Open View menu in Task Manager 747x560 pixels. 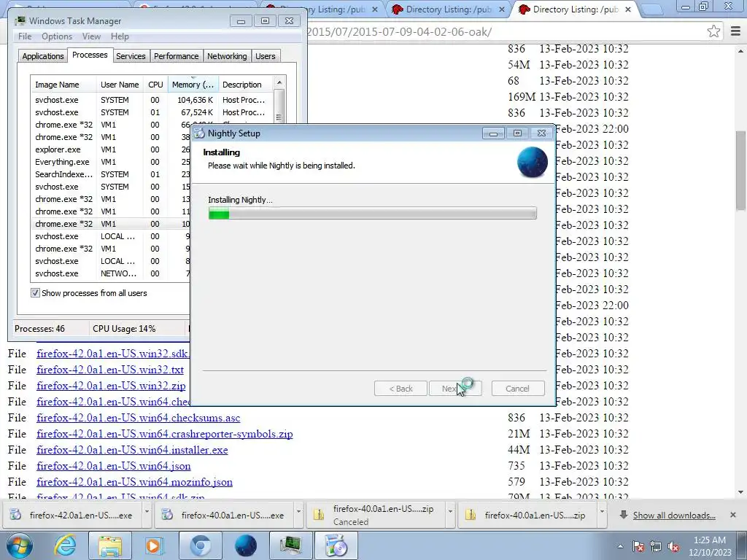point(91,36)
